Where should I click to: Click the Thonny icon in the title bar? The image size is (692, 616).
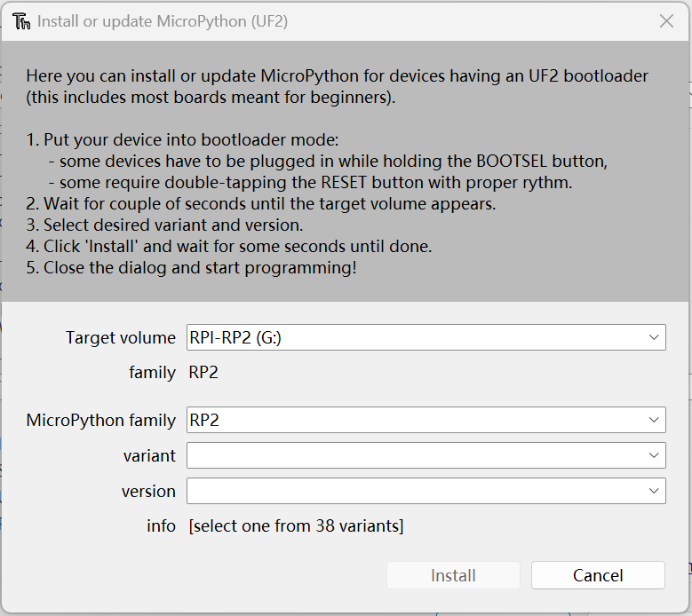point(21,21)
